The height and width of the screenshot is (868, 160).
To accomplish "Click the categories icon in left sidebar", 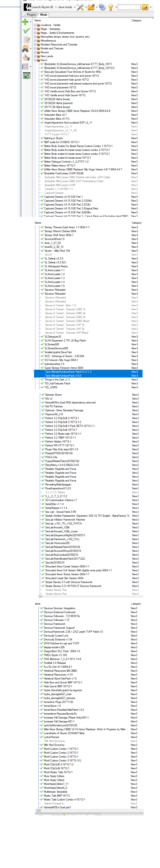I will click(25, 48).
